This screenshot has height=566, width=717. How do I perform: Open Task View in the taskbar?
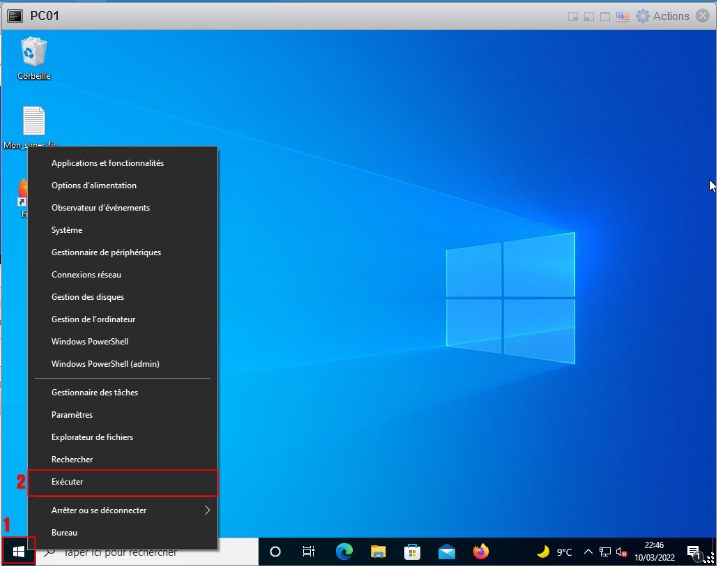pos(309,551)
